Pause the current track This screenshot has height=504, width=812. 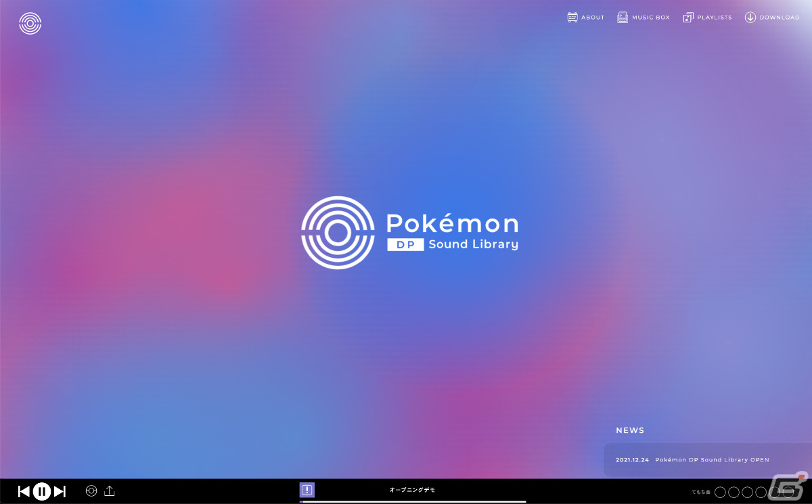42,492
